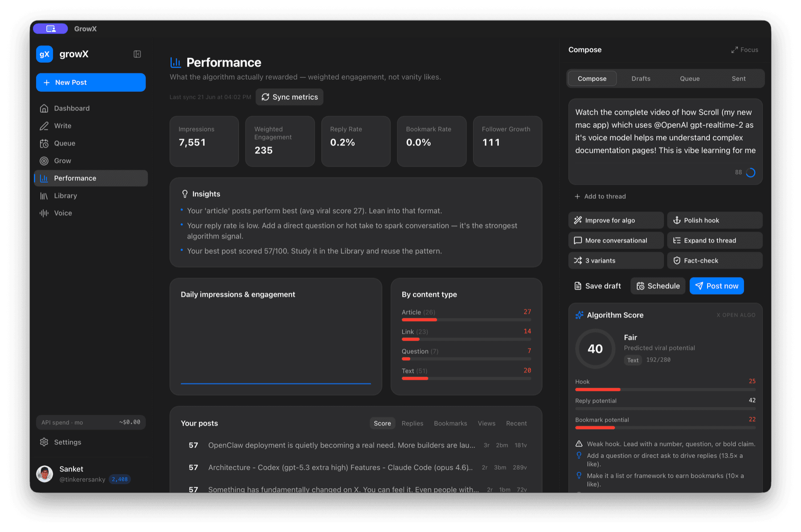
Task: Click the Grow target icon
Action: pyautogui.click(x=44, y=161)
